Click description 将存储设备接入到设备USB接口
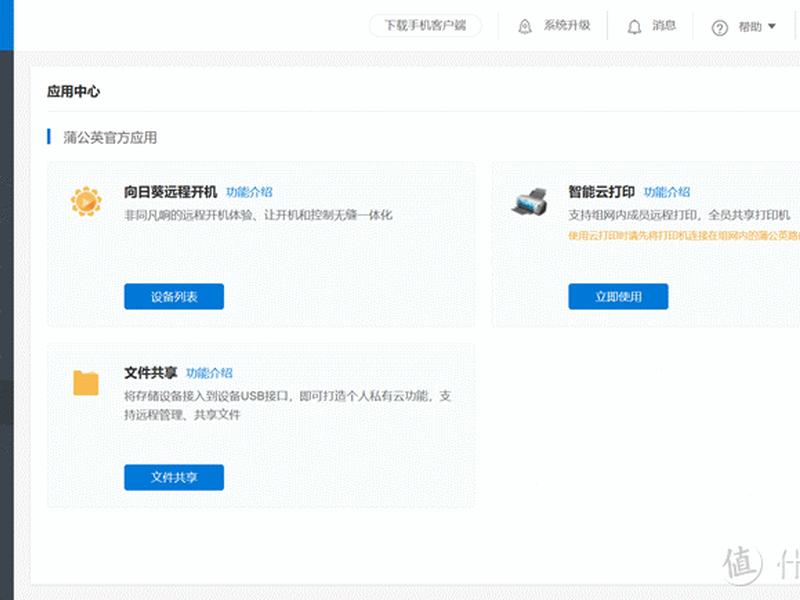 coord(287,405)
